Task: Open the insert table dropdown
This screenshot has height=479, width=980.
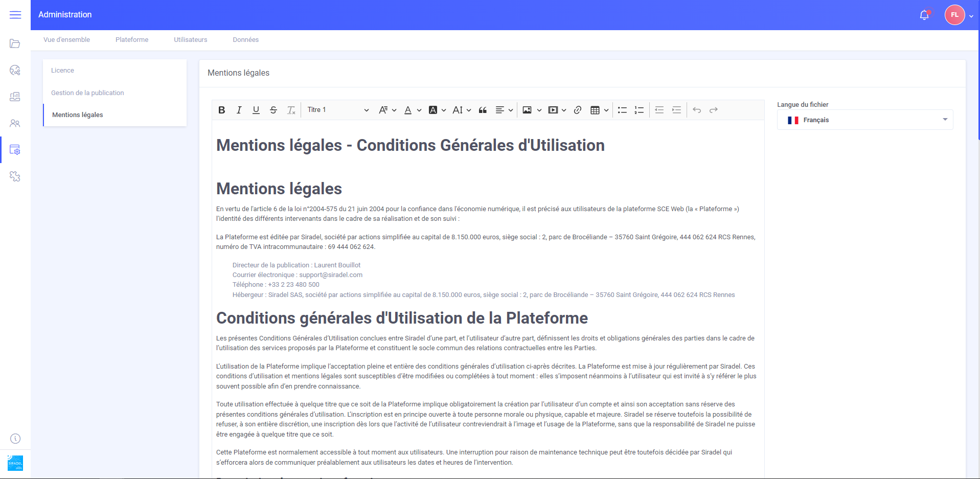Action: click(599, 110)
